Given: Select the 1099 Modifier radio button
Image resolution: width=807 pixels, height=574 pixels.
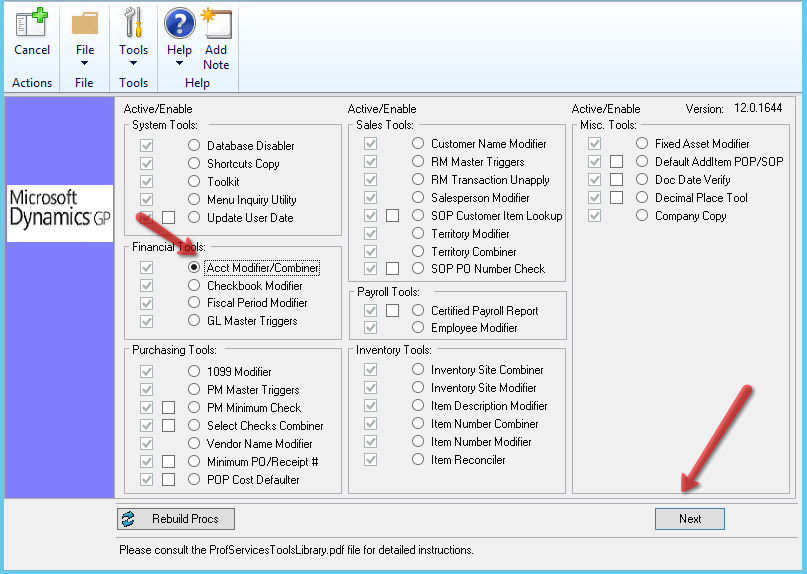Looking at the screenshot, I should point(194,371).
